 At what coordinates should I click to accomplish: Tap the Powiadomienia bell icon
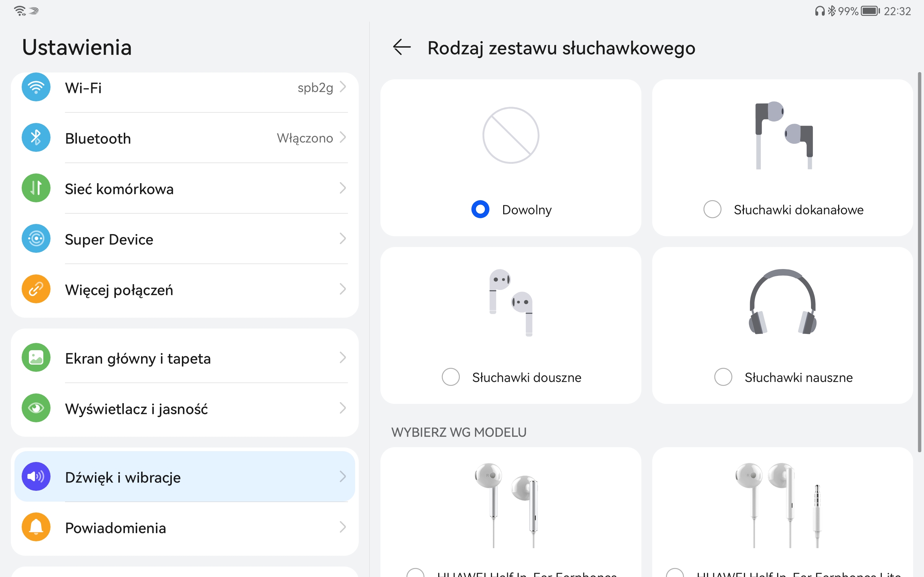[36, 527]
